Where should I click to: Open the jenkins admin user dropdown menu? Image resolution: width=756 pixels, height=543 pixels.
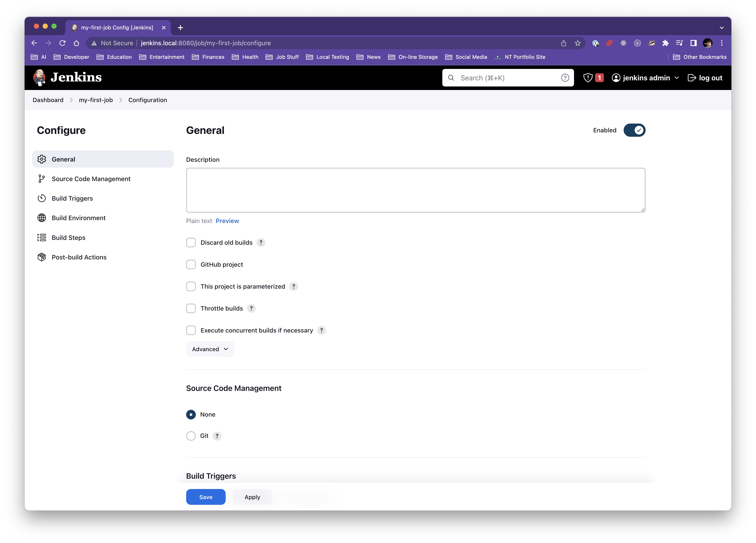[676, 78]
